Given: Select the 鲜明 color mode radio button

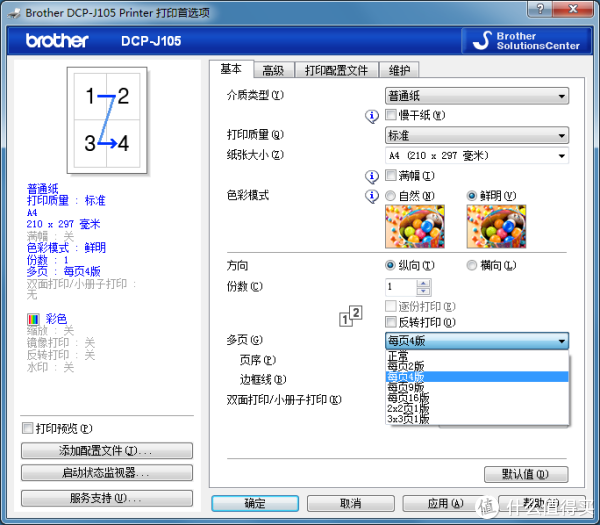Looking at the screenshot, I should pyautogui.click(x=472, y=196).
